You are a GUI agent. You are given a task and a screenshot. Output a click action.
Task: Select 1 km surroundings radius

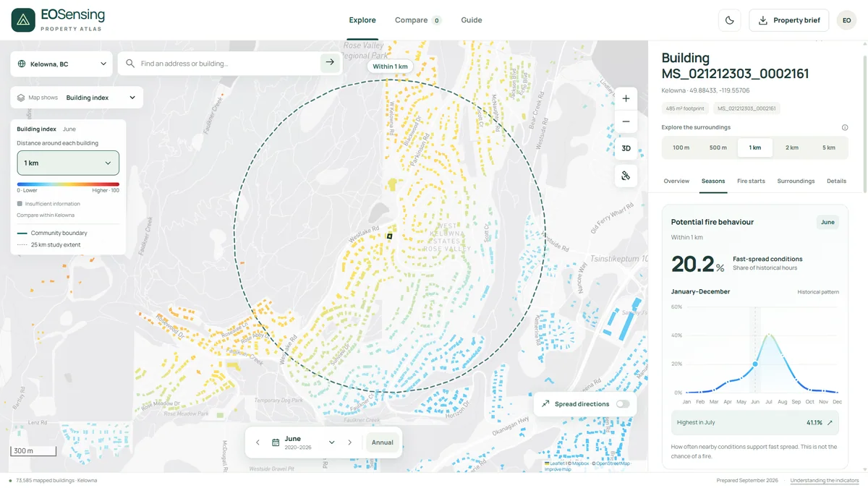755,147
